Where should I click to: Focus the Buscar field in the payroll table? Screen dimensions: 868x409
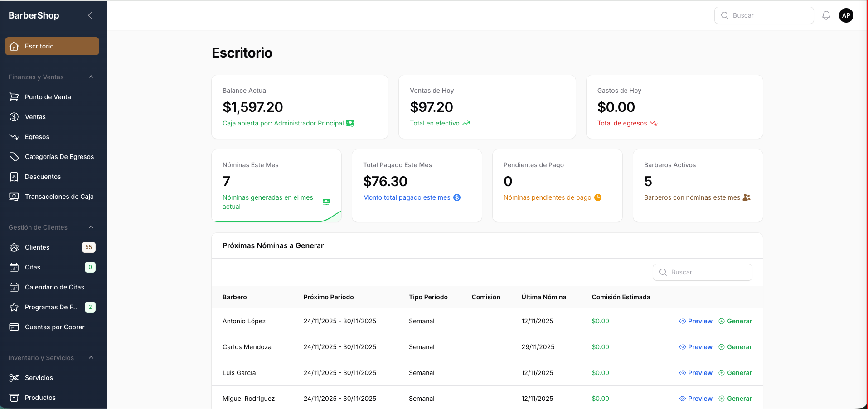[x=703, y=272]
